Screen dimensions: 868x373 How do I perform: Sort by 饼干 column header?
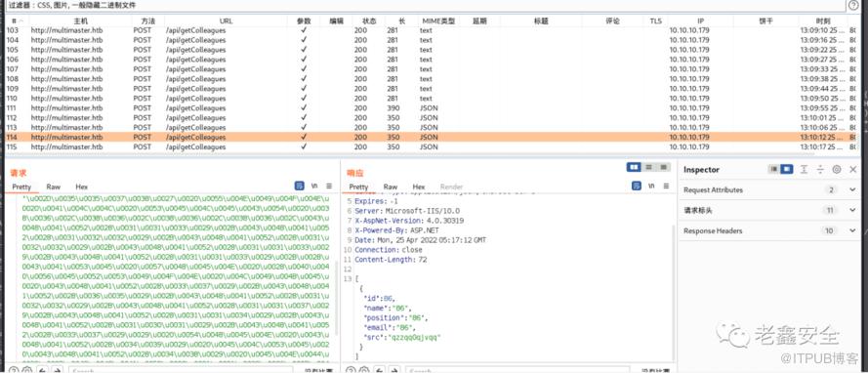point(765,21)
